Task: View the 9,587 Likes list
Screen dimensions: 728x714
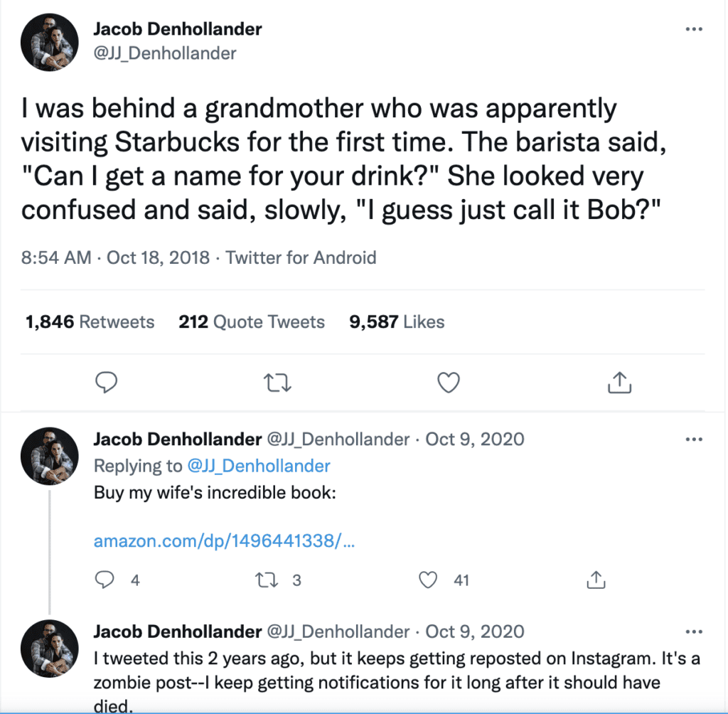Action: point(397,322)
